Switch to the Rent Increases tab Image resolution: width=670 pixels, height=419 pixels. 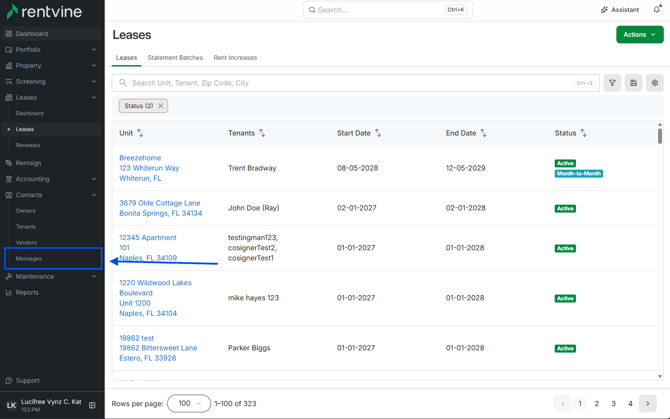pos(235,58)
